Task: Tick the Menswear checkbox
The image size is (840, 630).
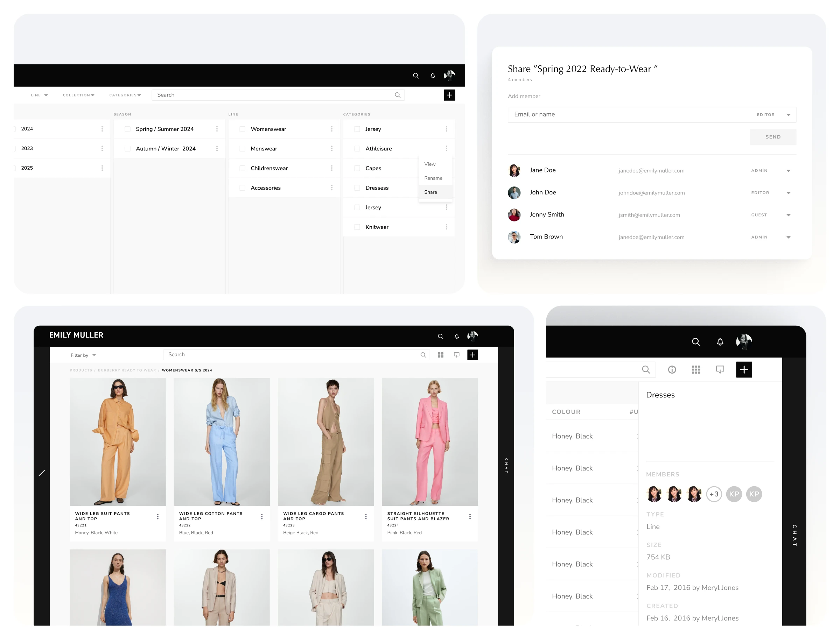Action: coord(242,149)
